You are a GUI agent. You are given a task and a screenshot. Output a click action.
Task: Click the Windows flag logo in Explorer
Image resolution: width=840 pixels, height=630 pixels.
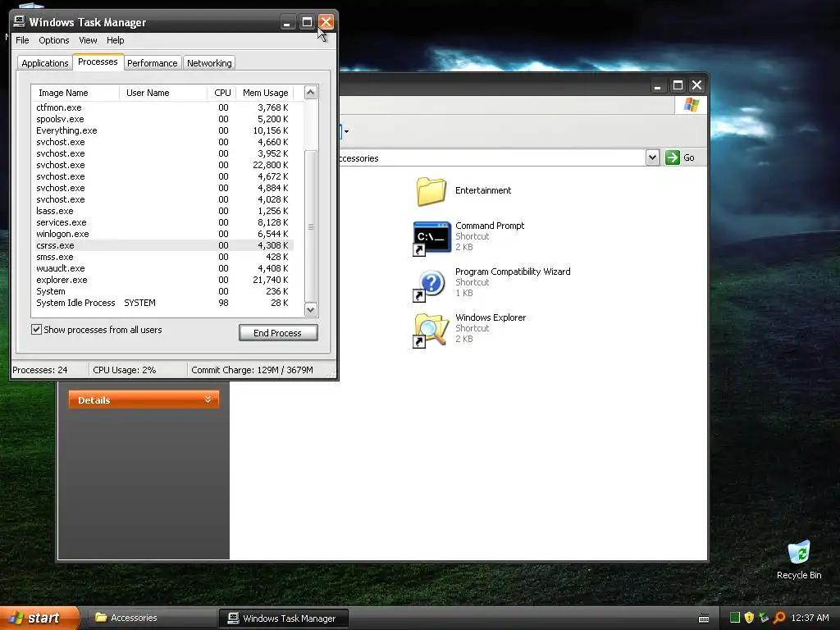(691, 104)
